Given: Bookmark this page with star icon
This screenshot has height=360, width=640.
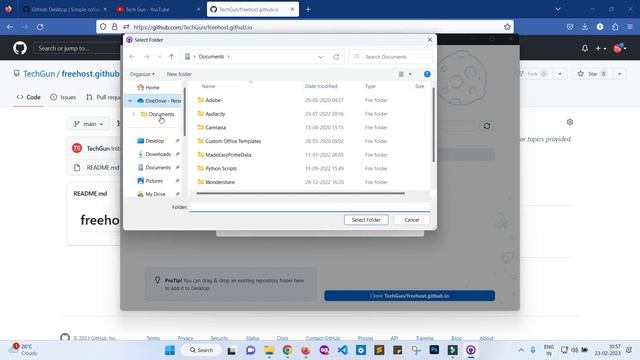Looking at the screenshot, I should click(x=507, y=27).
